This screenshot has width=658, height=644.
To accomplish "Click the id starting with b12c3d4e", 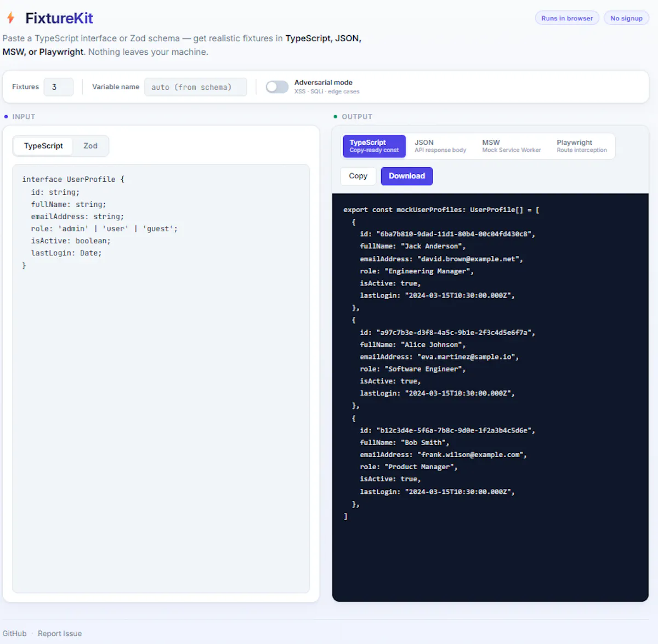I will (447, 430).
